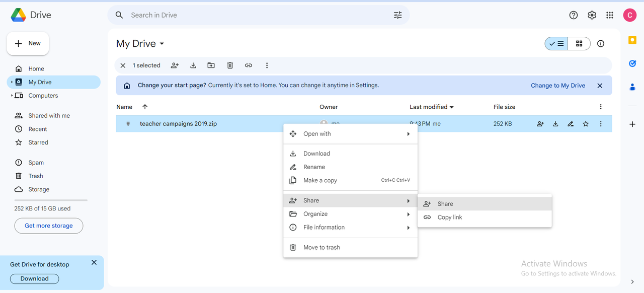Open the Support help icon

(574, 15)
